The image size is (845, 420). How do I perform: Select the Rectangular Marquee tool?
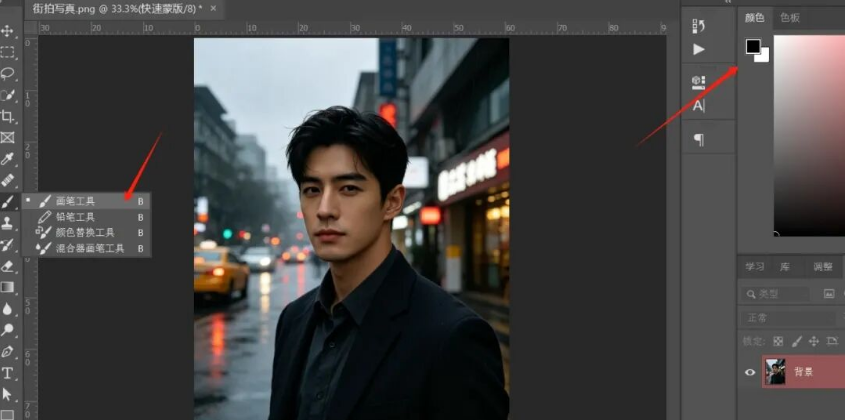point(7,52)
